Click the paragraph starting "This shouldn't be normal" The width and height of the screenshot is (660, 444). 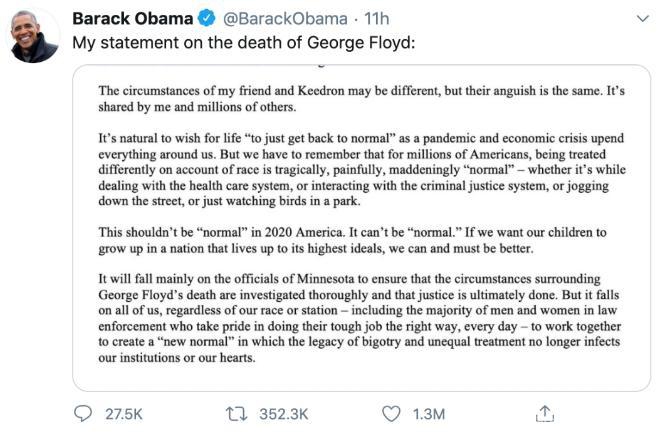tap(360, 239)
